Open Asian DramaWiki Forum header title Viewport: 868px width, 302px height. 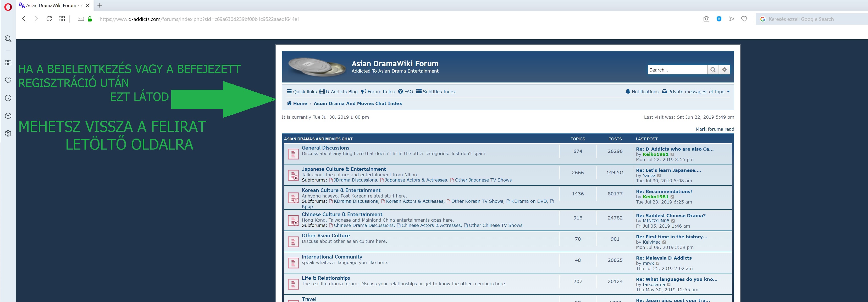click(x=395, y=64)
